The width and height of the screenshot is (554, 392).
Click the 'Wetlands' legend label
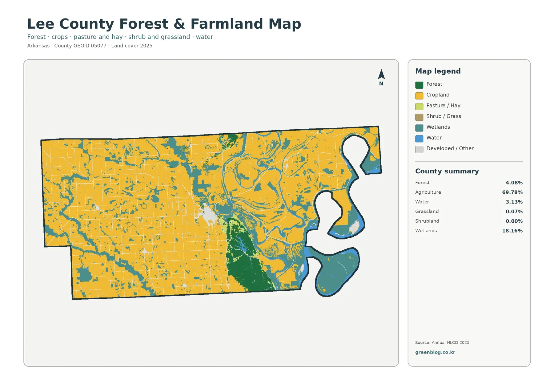(x=438, y=127)
